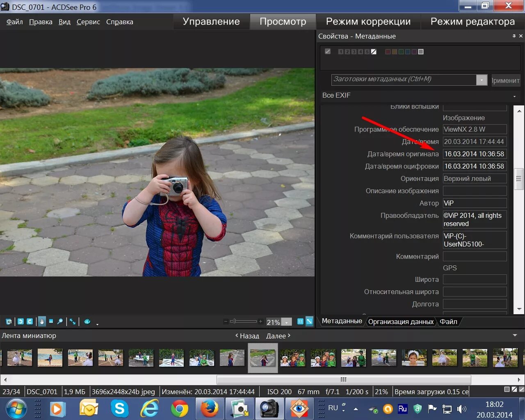Image resolution: width=525 pixels, height=420 pixels.
Task: Apply the blue color label
Action: pos(407,52)
